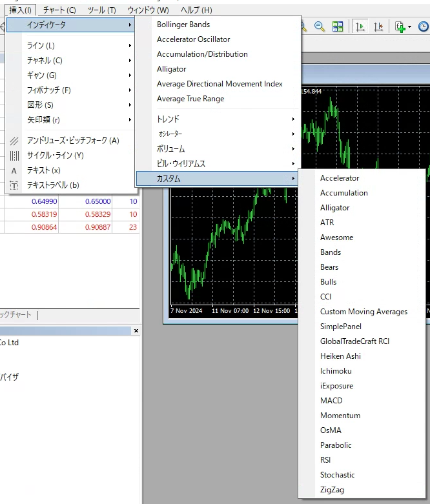Click the add indicator icon with green plus
Image resolution: width=430 pixels, height=504 pixels.
click(400, 26)
